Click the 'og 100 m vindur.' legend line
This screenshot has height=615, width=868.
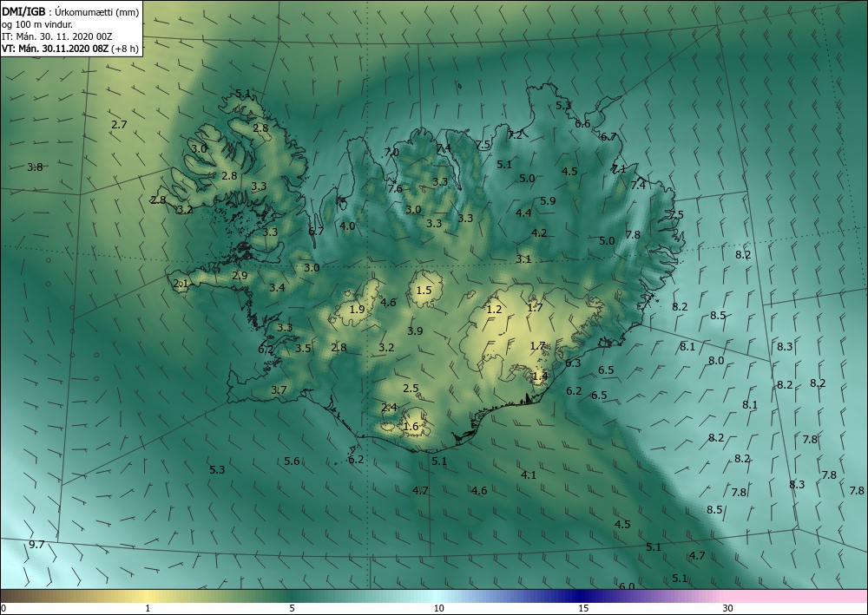(x=37, y=24)
